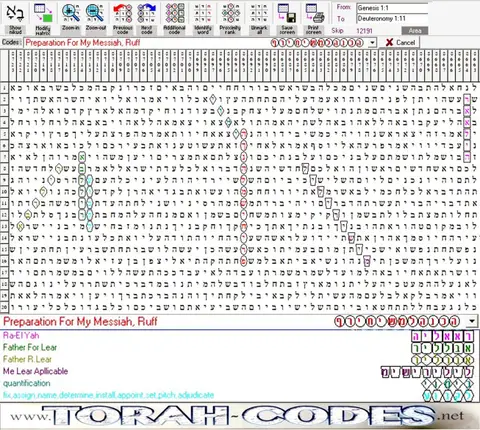Select the Father R.Lear legend entry
This screenshot has width=480, height=430.
[27, 359]
